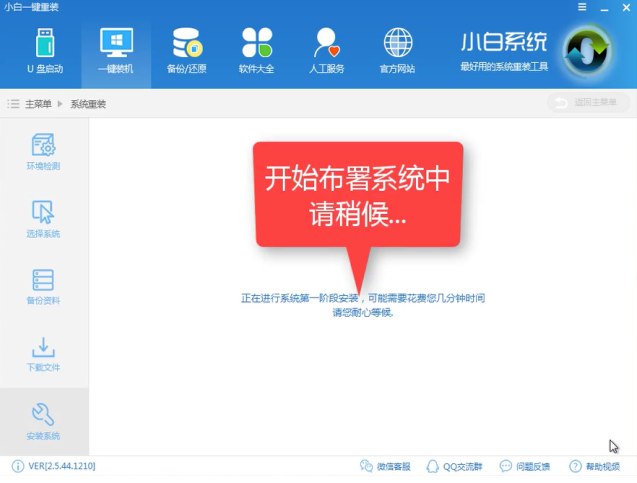Click the VER[2.5.44.1210] version text
This screenshot has width=637, height=483.
click(62, 466)
